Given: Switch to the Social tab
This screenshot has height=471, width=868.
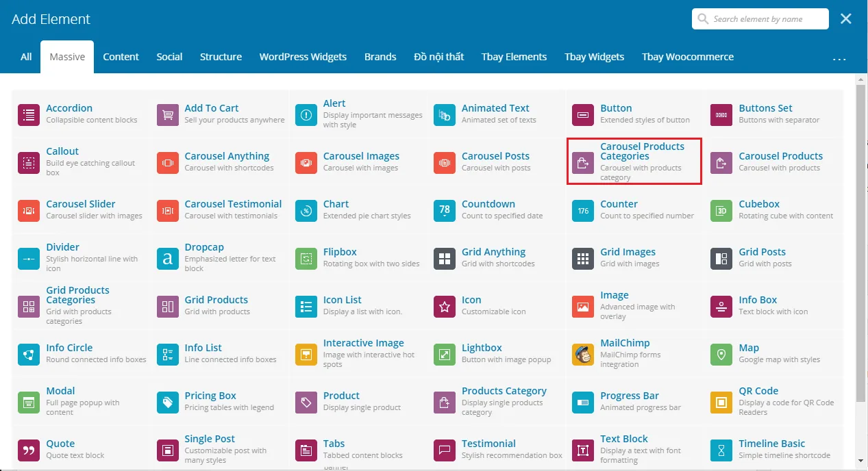Looking at the screenshot, I should pos(169,57).
